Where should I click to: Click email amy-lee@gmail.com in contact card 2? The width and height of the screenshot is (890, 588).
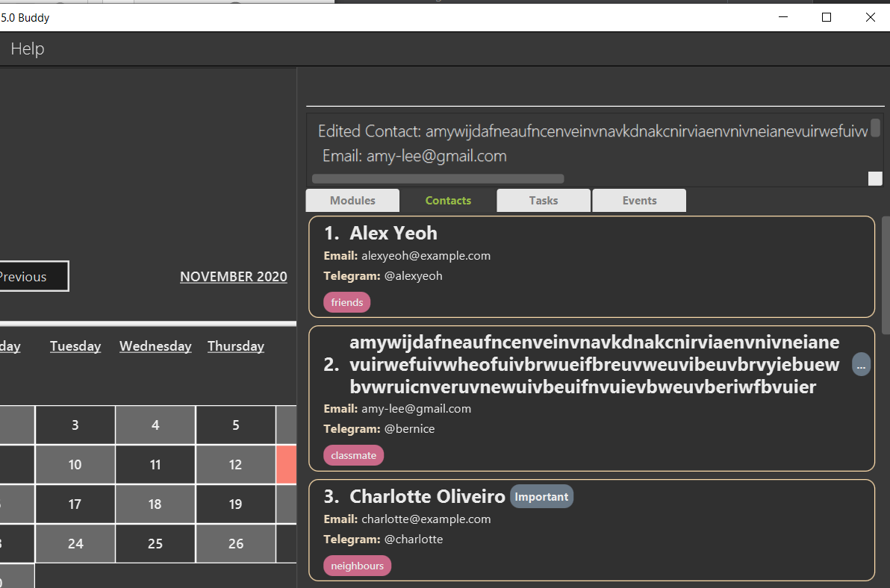(416, 409)
